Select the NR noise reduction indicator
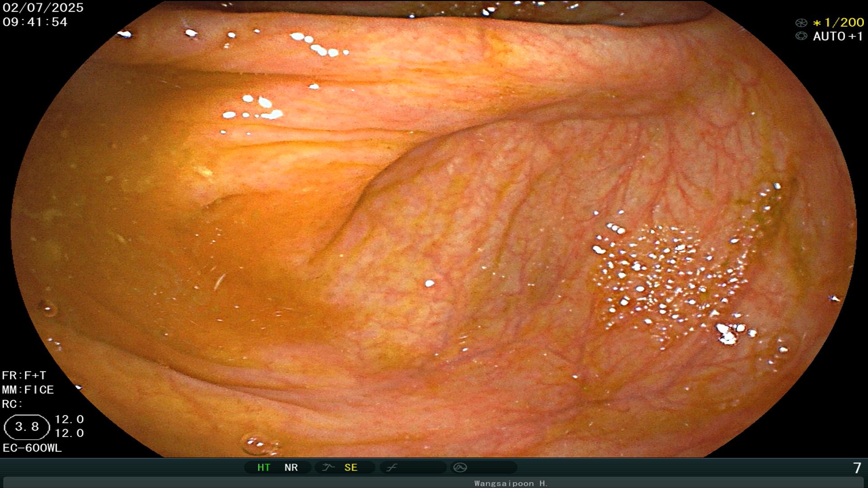 point(291,467)
